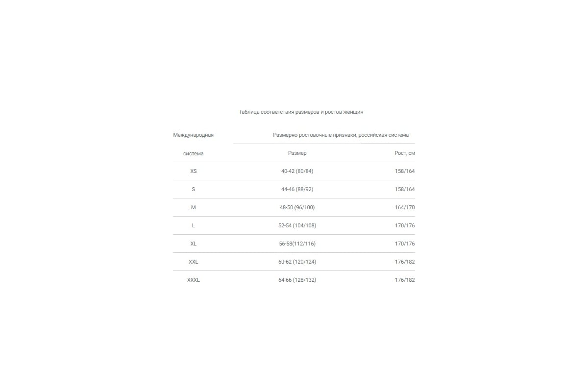Image resolution: width=588 pixels, height=392 pixels.
Task: Click the size cell '64-66 (128/132)'
Action: click(297, 280)
